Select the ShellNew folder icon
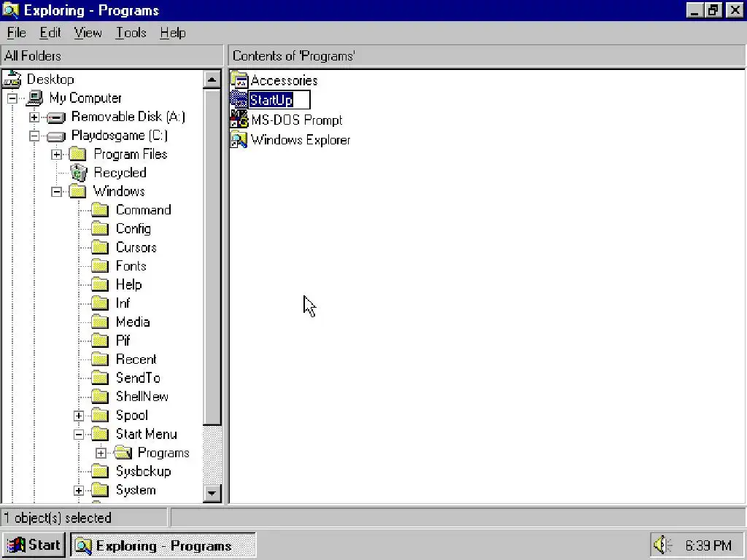This screenshot has width=747, height=560. tap(100, 397)
